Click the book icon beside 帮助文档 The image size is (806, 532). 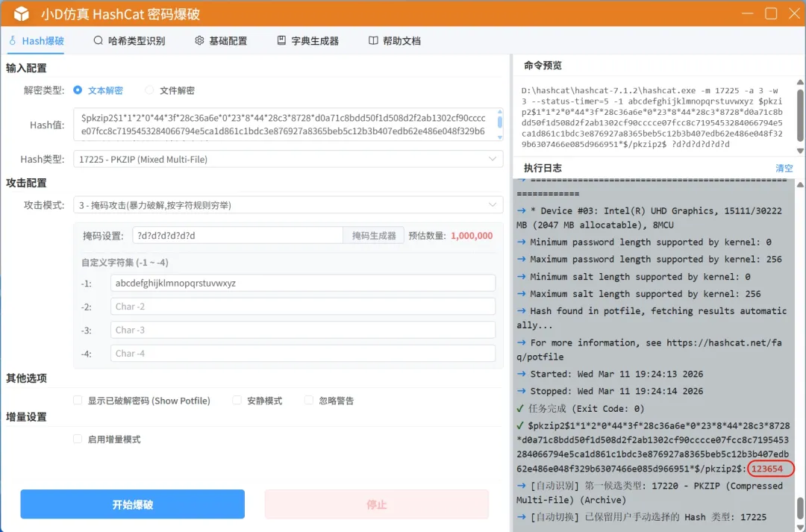click(373, 40)
